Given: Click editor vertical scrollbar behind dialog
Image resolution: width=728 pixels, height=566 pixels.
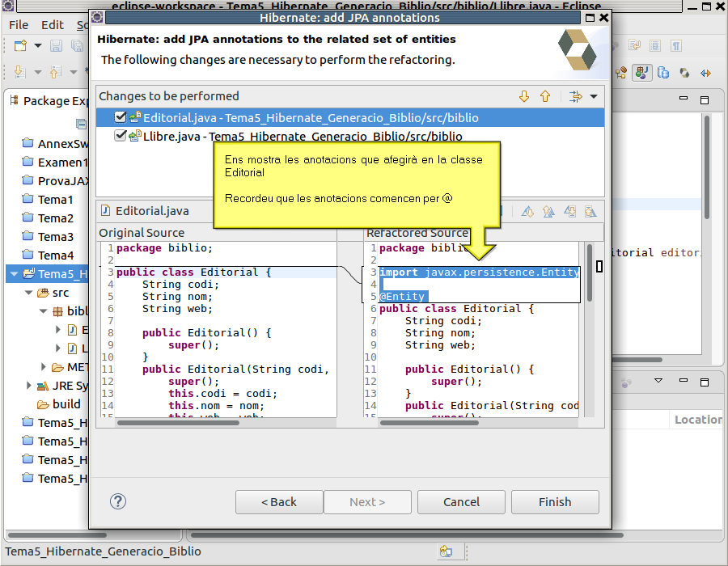Looking at the screenshot, I should (x=707, y=167).
